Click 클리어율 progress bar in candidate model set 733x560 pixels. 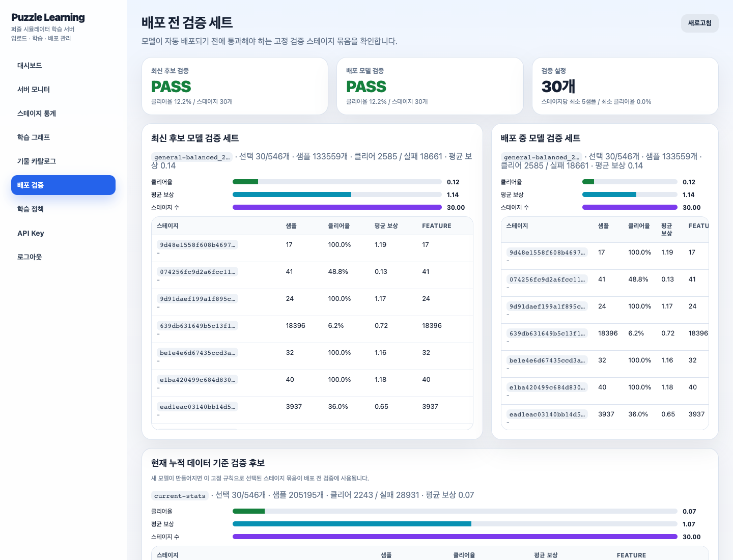[x=337, y=182]
